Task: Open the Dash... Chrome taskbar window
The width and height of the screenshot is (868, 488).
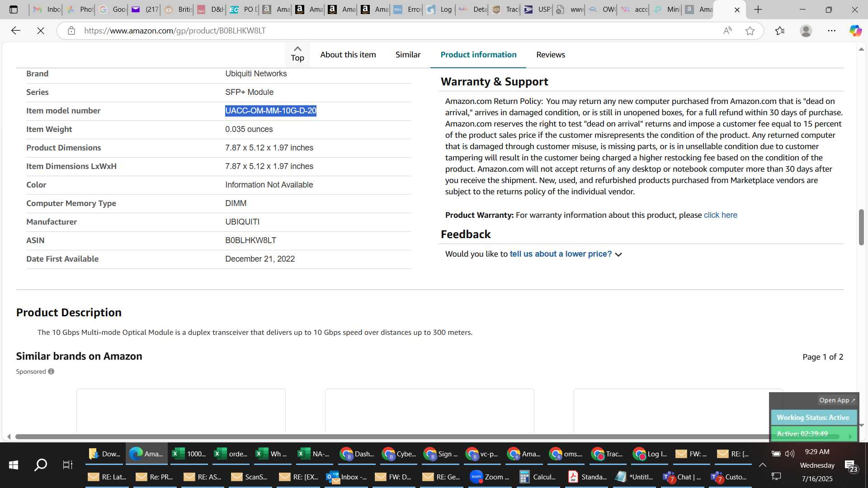Action: (x=357, y=454)
